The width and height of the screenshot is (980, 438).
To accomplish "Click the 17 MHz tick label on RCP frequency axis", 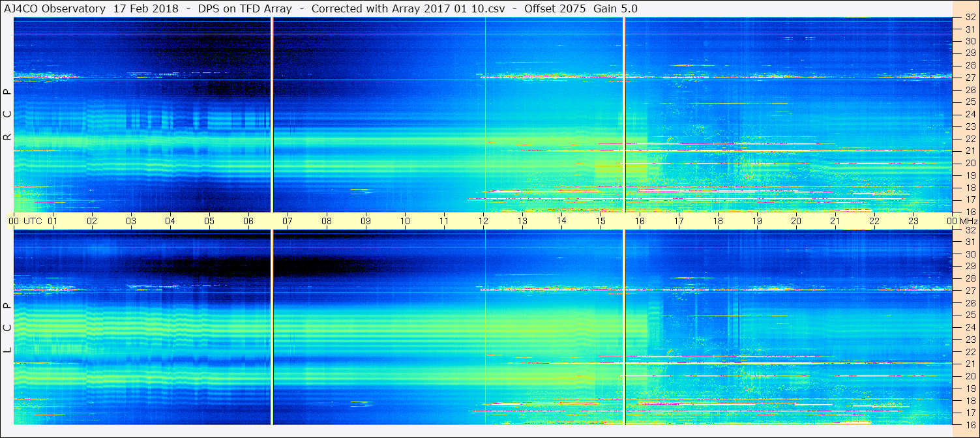I will tap(970, 199).
